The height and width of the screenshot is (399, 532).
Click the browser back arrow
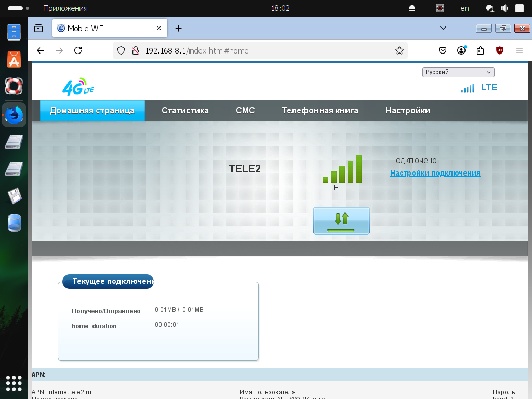[x=41, y=50]
